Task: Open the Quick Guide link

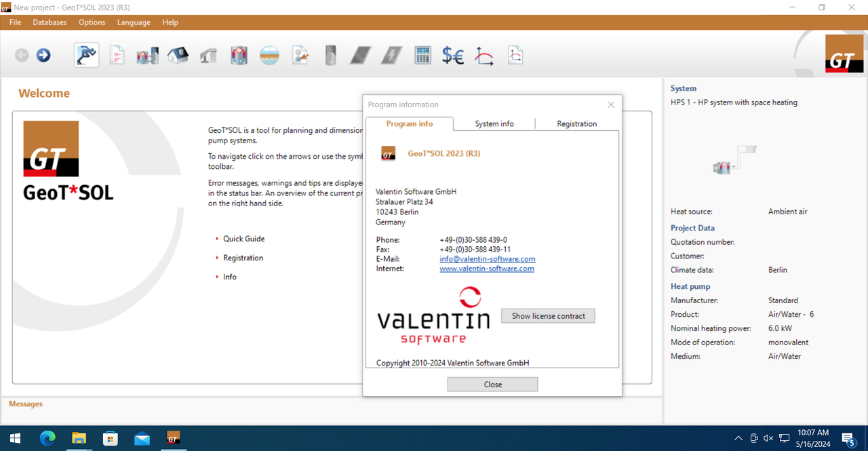Action: tap(244, 239)
